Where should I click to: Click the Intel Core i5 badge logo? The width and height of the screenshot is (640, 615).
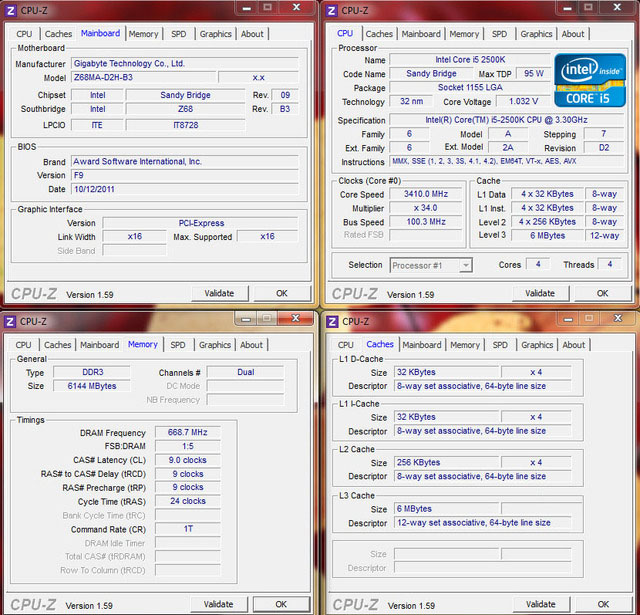[590, 80]
